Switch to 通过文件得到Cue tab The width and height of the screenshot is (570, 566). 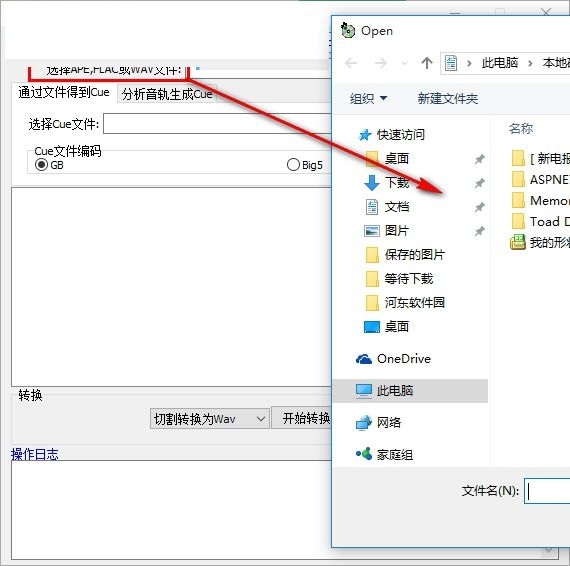(x=64, y=92)
